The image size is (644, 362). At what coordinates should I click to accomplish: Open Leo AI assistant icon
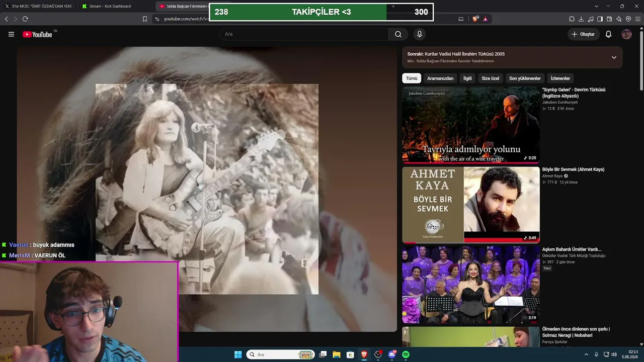[x=619, y=19]
